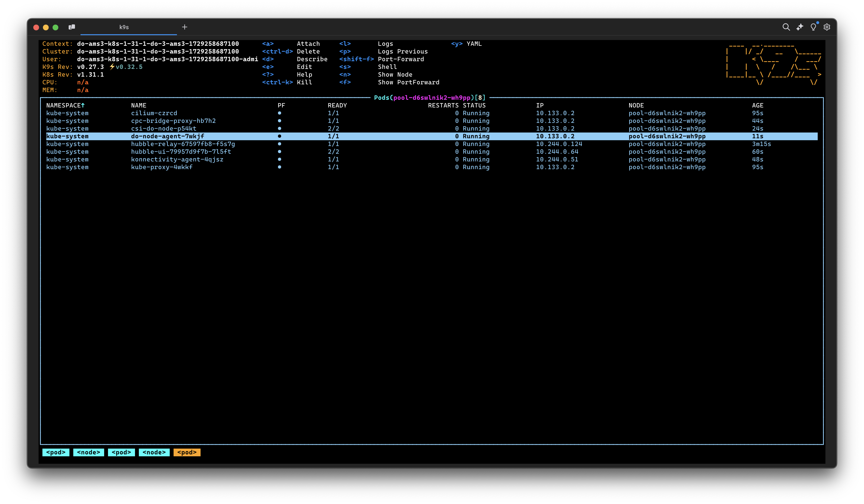864x504 pixels.
Task: Add a new terminal tab
Action: (184, 27)
